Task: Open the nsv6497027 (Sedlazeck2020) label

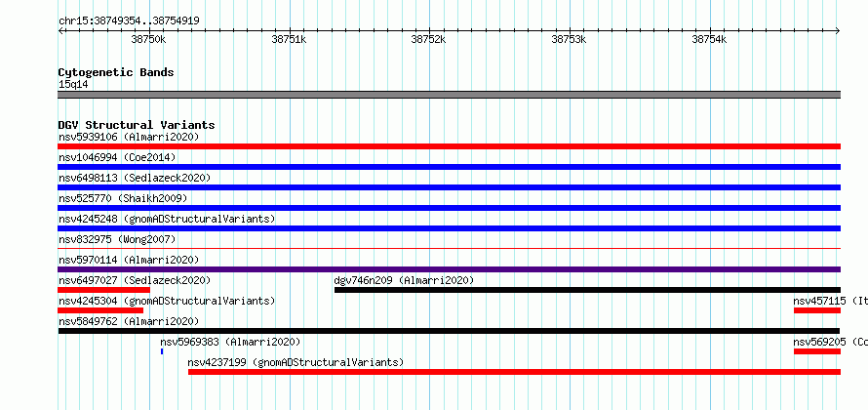Action: coord(135,280)
